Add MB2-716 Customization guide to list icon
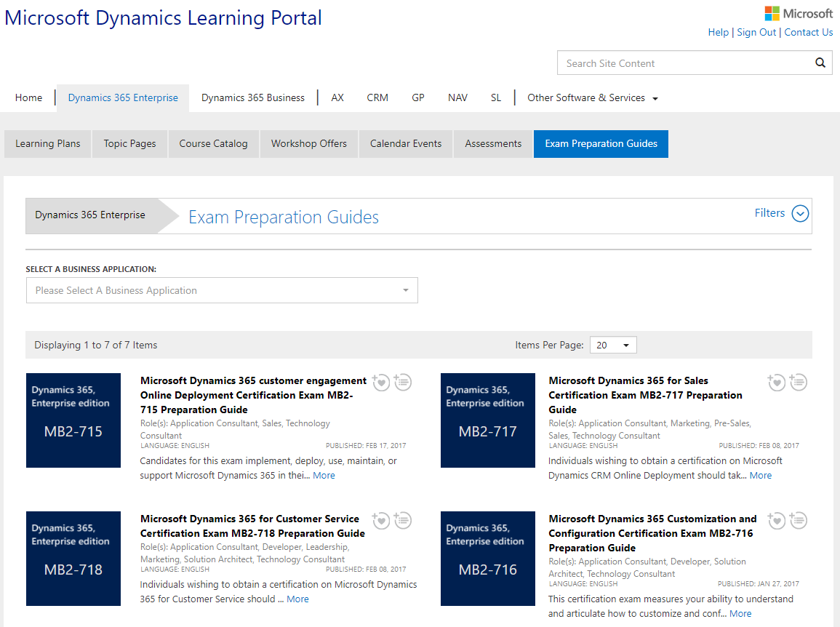The height and width of the screenshot is (627, 840). tap(799, 520)
